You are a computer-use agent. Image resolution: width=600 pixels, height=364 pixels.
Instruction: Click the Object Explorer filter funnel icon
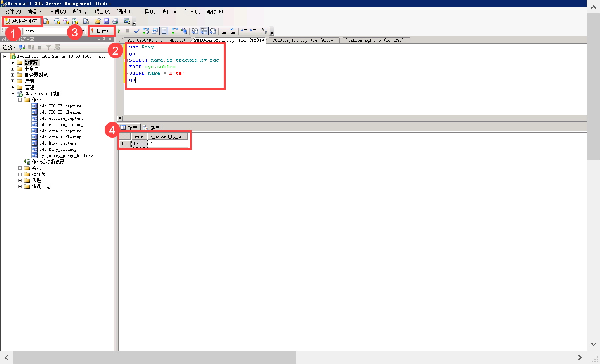pyautogui.click(x=48, y=47)
